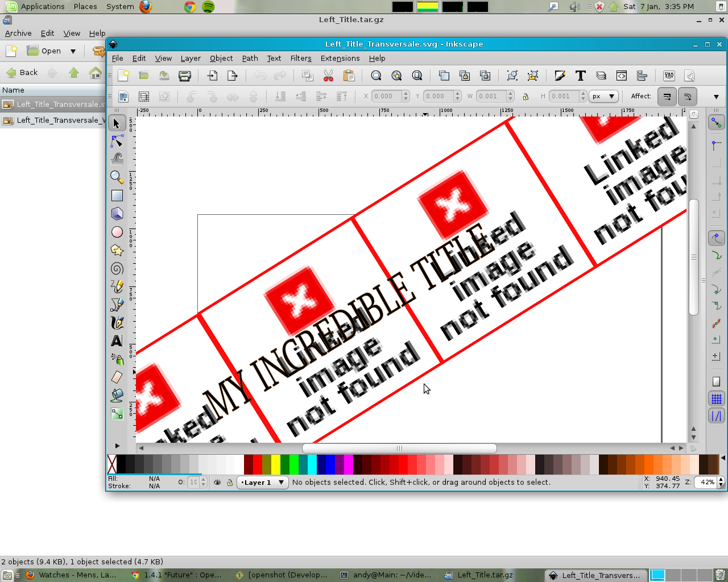Select the Text tool in toolbox
Screen dimensions: 728x582
point(117,341)
